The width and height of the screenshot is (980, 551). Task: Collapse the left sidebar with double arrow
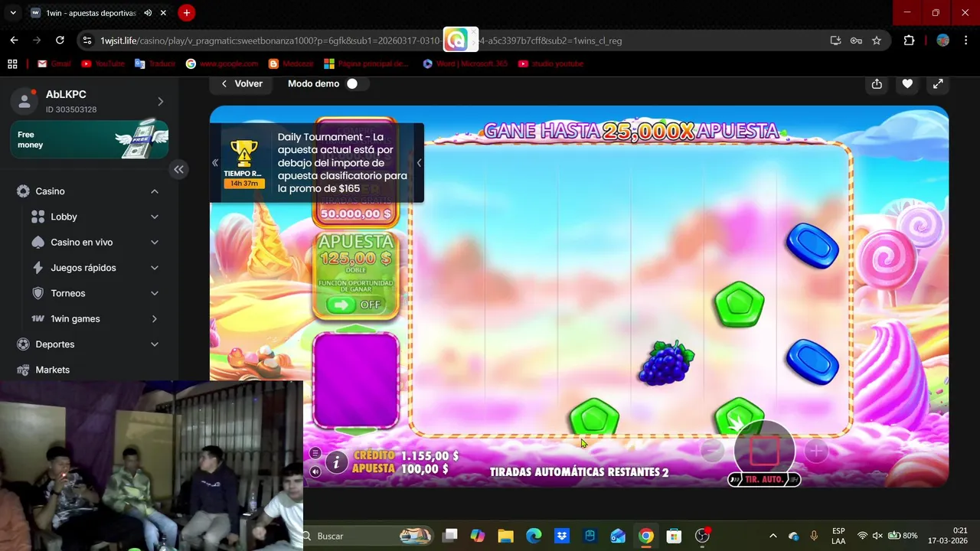pos(178,169)
